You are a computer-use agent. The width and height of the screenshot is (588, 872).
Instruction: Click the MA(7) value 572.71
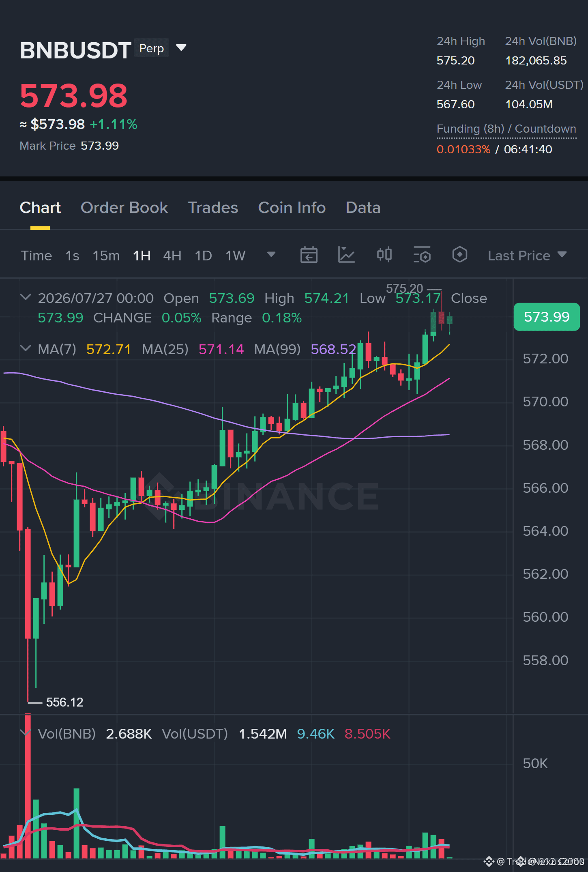click(x=108, y=349)
